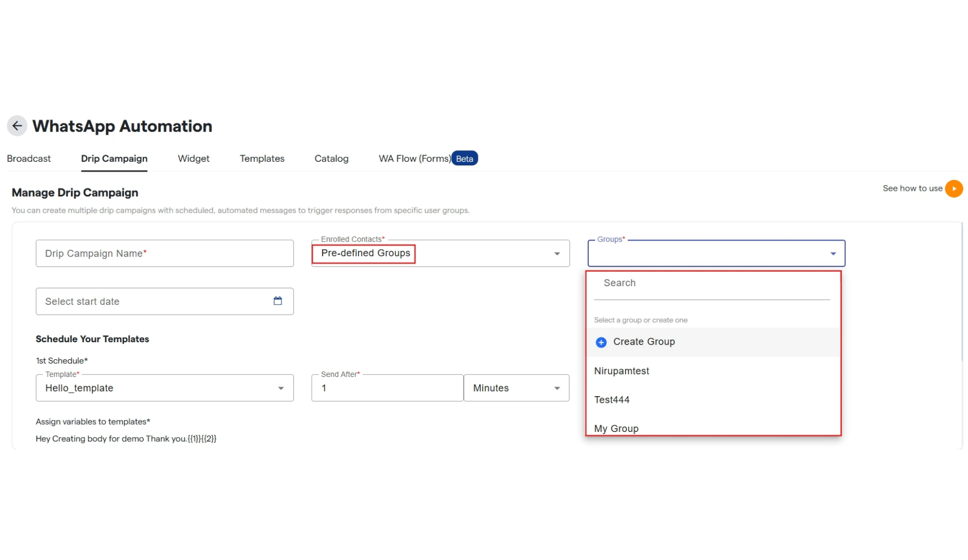
Task: Click the orange play icon for See how to use
Action: click(953, 189)
